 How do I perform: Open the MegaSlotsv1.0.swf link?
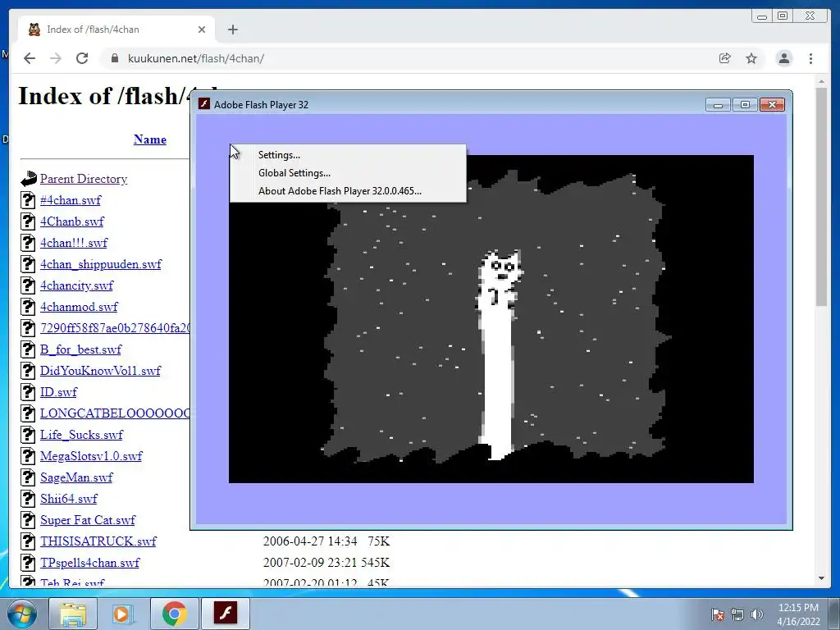[x=91, y=456]
